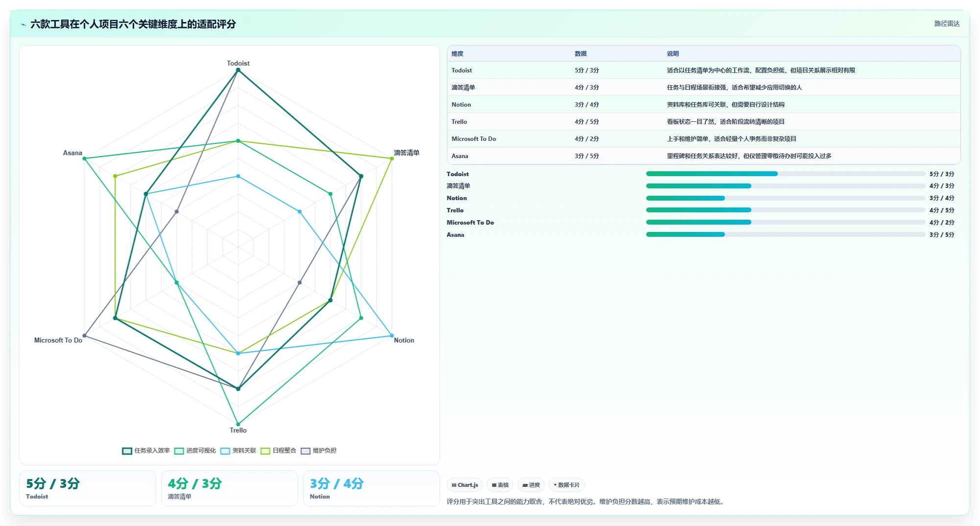The image size is (980, 526).
Task: Toggle 维护负担 legend swatch
Action: pyautogui.click(x=305, y=451)
